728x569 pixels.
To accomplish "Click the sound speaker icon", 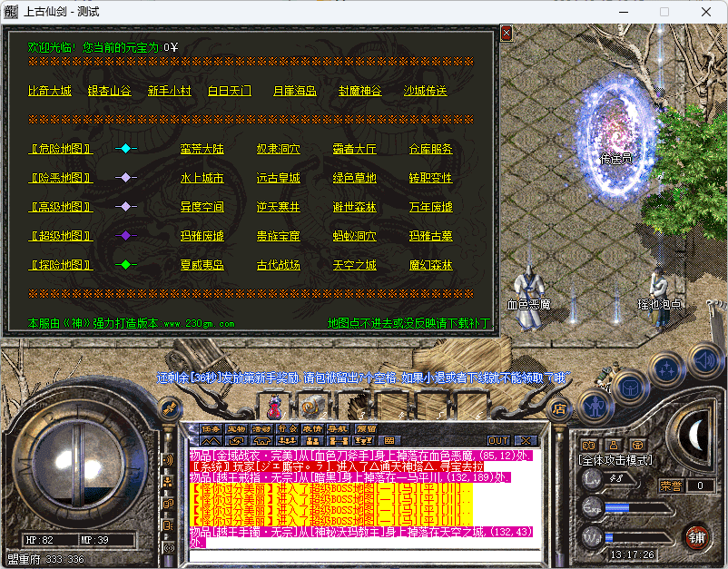I will click(705, 360).
